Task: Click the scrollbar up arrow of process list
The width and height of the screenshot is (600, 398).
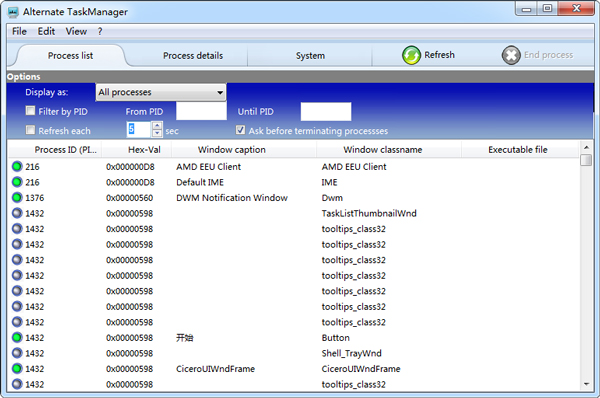Action: [x=586, y=147]
